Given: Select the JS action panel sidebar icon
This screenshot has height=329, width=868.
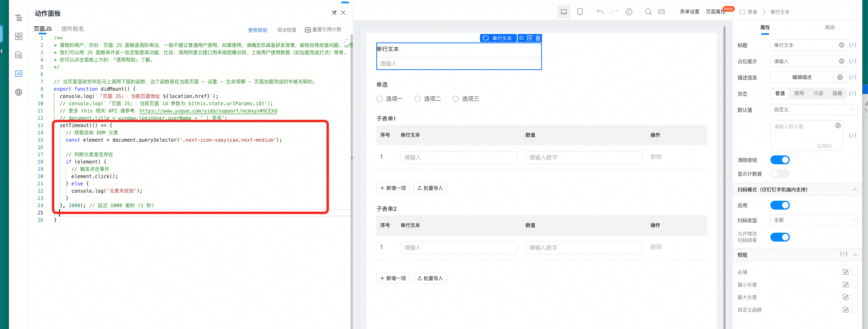Looking at the screenshot, I should click(x=19, y=74).
